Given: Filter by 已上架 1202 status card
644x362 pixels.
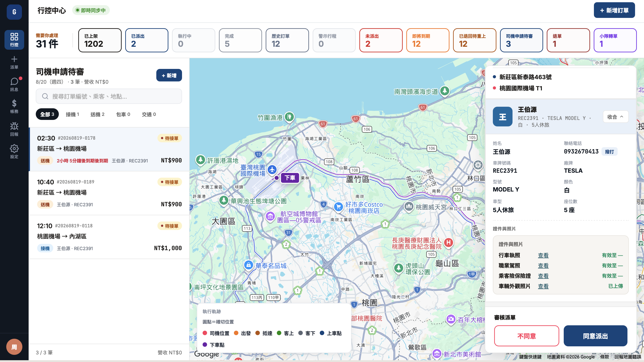Looking at the screenshot, I should click(x=100, y=40).
